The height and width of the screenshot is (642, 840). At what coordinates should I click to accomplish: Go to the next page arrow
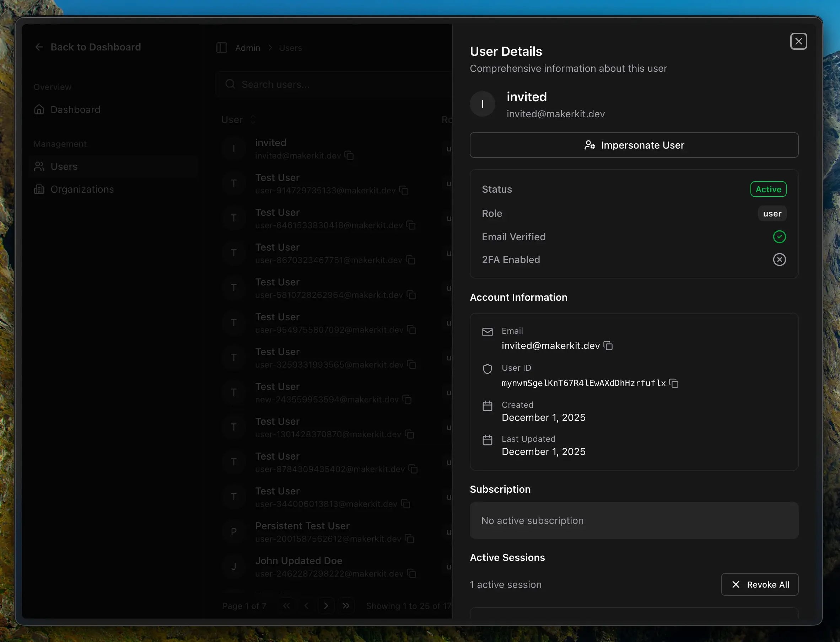[326, 606]
